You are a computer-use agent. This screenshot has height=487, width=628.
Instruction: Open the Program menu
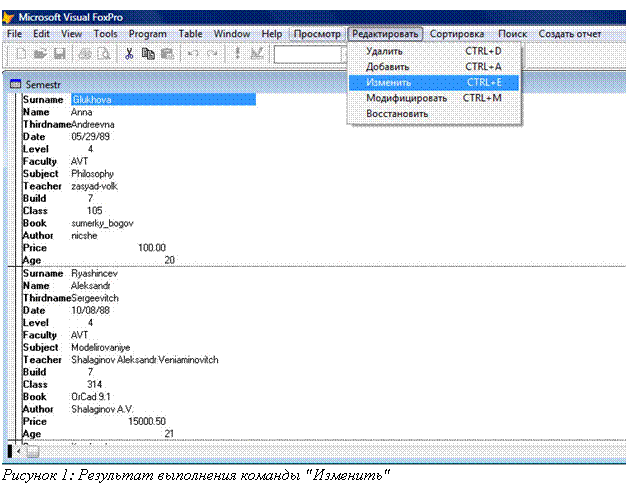[147, 34]
